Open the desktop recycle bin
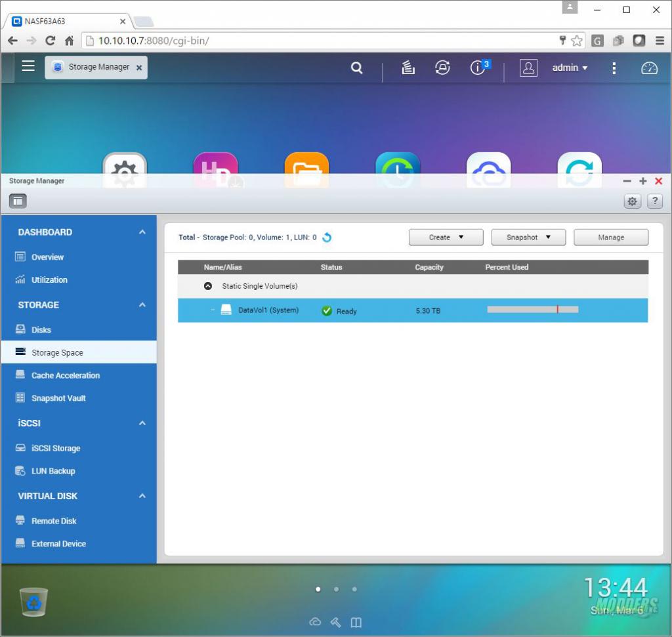Image resolution: width=672 pixels, height=637 pixels. click(34, 602)
